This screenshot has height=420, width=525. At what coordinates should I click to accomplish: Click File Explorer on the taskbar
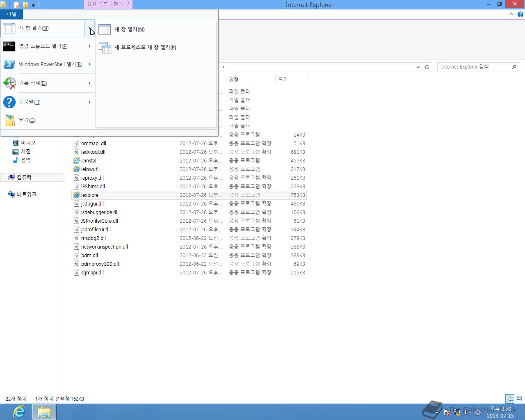click(x=44, y=412)
